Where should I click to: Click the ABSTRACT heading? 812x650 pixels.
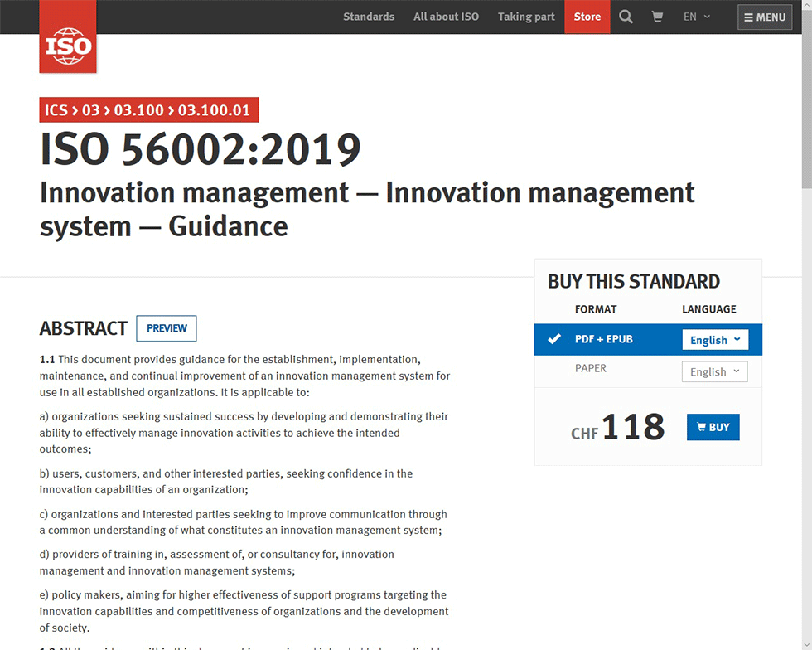pos(83,328)
